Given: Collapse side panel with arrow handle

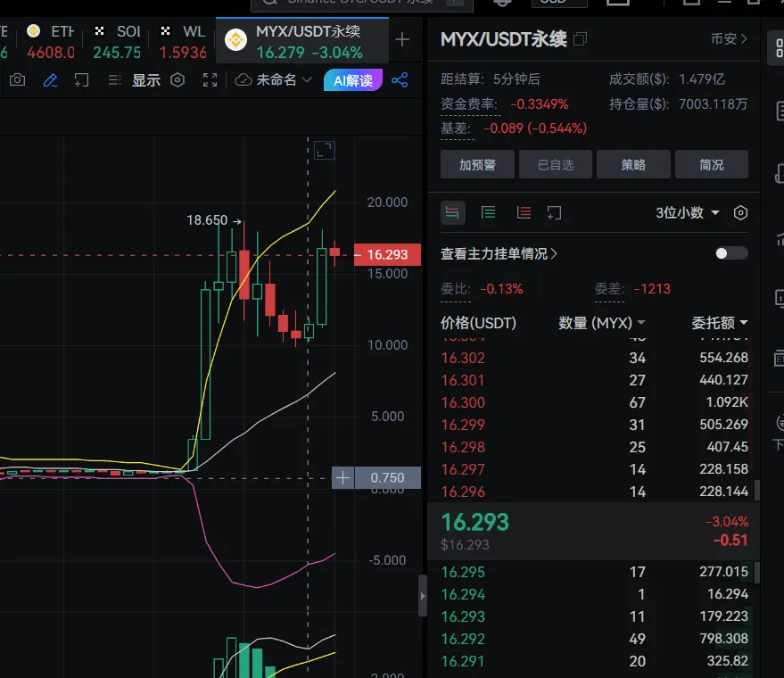Looking at the screenshot, I should [423, 596].
